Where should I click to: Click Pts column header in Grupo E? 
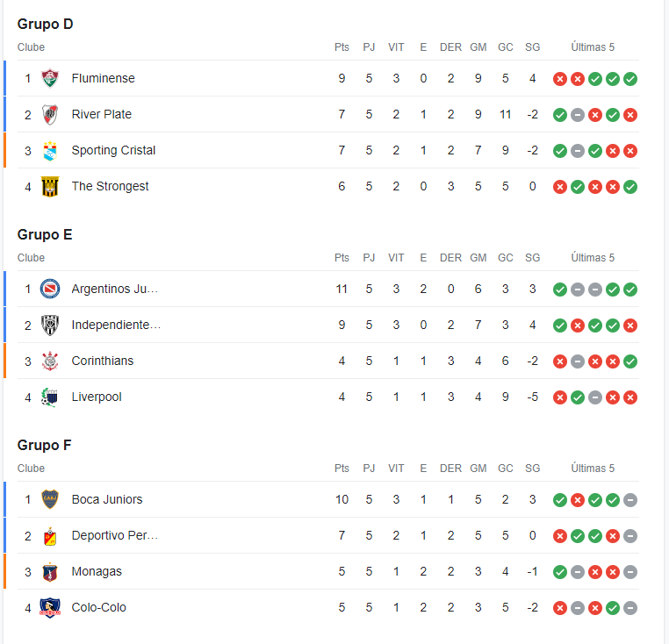(x=342, y=258)
